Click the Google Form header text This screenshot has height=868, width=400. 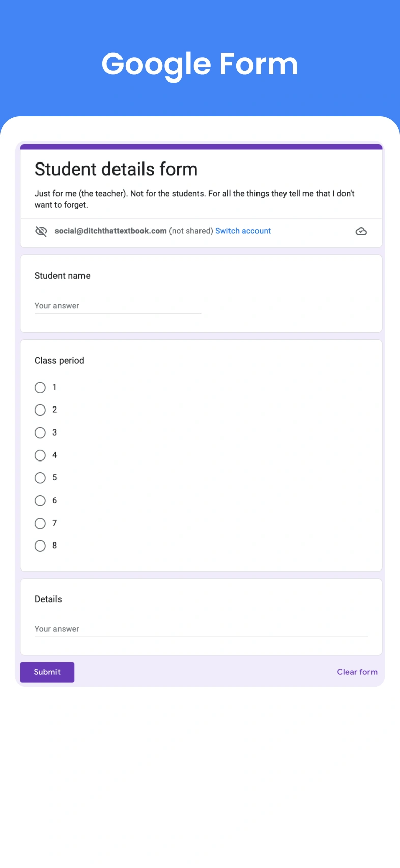pos(199,65)
